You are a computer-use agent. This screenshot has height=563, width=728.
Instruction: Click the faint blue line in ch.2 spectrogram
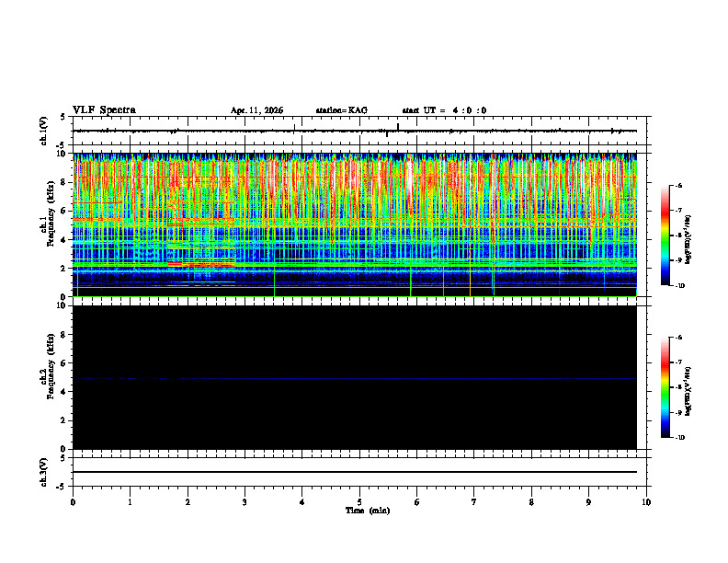coord(355,379)
